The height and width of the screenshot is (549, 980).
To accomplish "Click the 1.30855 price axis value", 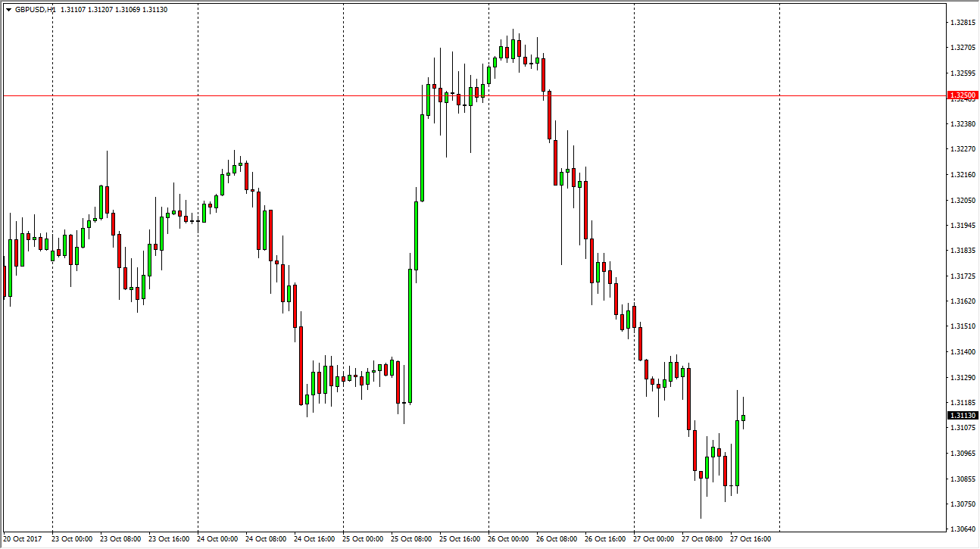I will pyautogui.click(x=963, y=479).
